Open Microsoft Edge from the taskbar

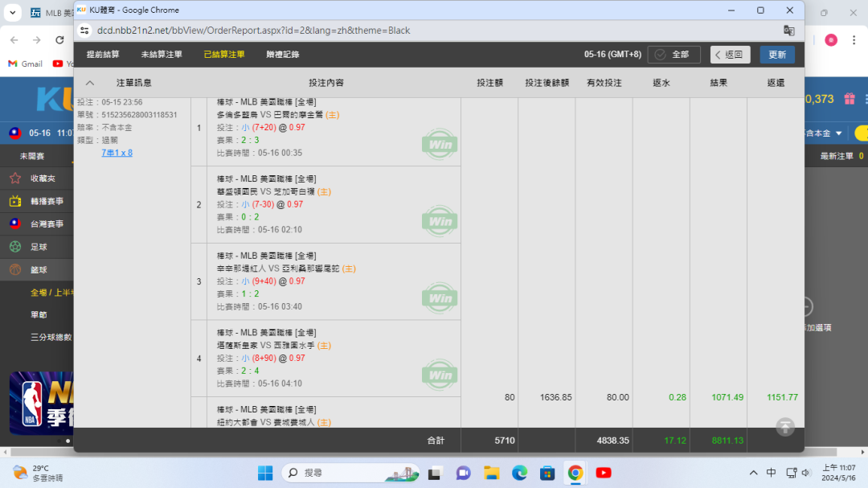(519, 473)
